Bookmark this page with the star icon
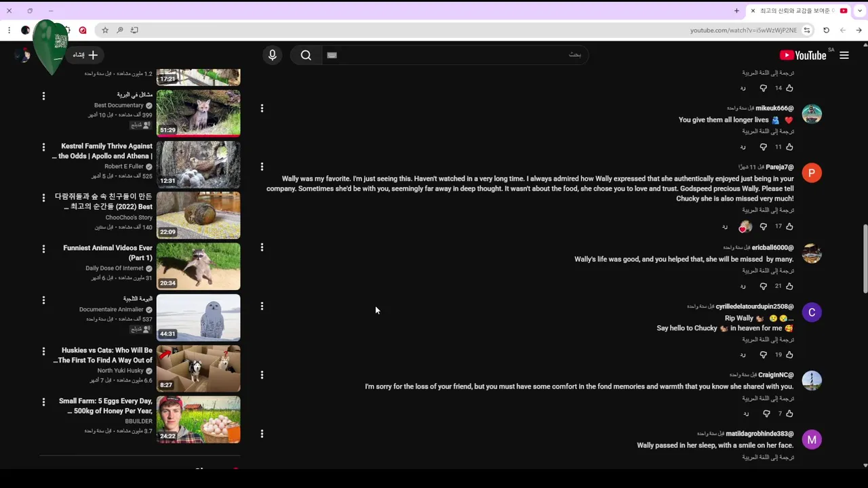The height and width of the screenshot is (488, 868). pos(105,30)
